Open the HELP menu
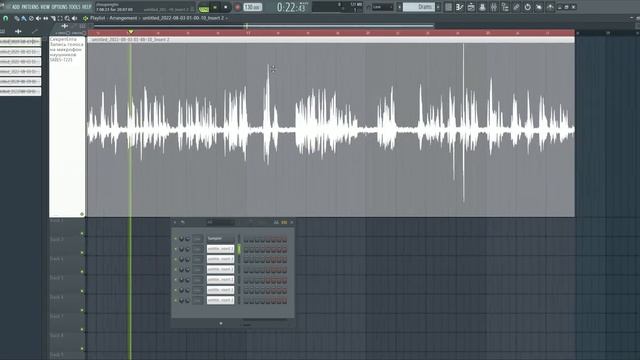The width and height of the screenshot is (640, 360). [87, 7]
